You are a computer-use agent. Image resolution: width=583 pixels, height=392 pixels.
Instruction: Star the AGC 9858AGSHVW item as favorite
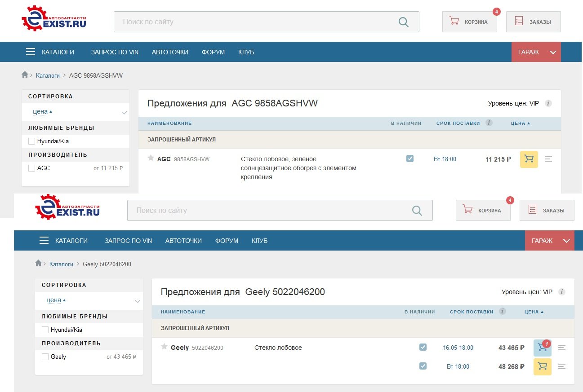(151, 158)
